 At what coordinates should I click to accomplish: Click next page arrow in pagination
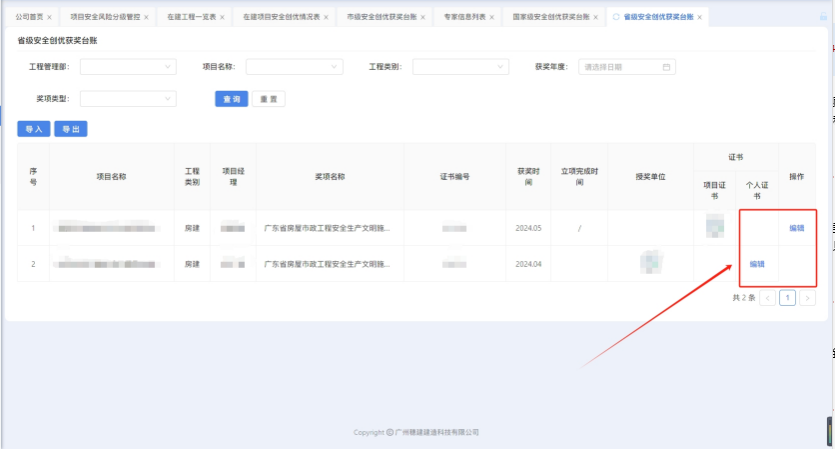pos(807,298)
